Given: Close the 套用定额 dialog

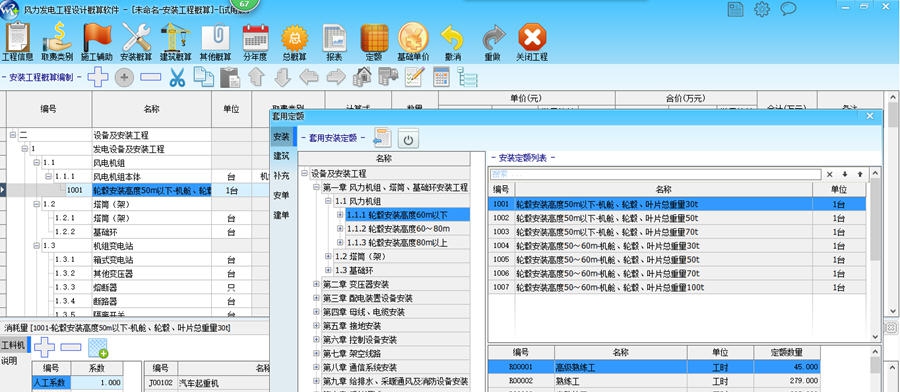Looking at the screenshot, I should (870, 116).
